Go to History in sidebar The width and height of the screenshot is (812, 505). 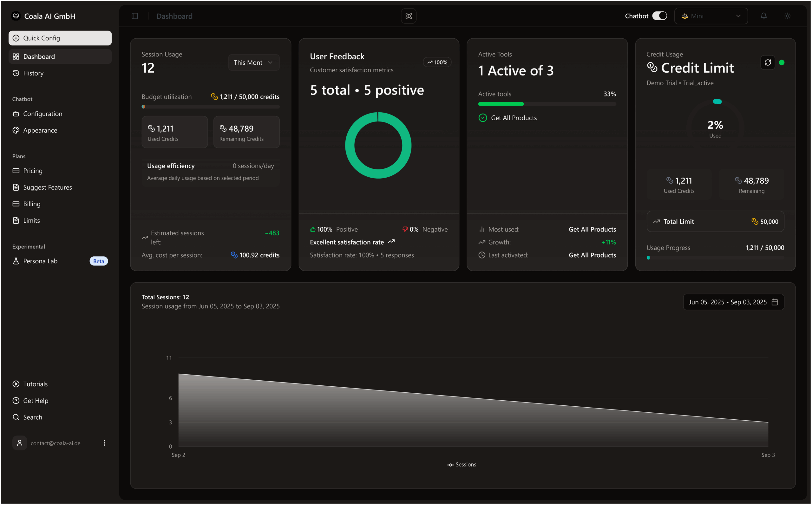(x=33, y=73)
